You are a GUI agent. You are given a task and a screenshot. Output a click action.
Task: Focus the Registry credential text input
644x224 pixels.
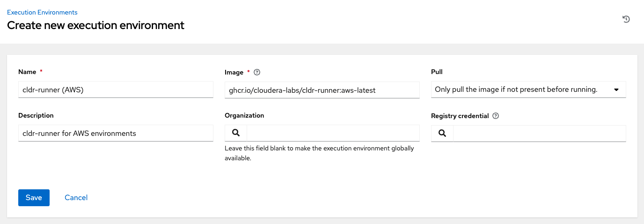(539, 134)
